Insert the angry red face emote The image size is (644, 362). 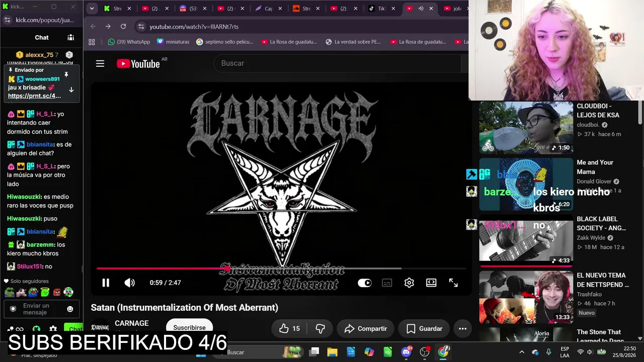point(57,292)
